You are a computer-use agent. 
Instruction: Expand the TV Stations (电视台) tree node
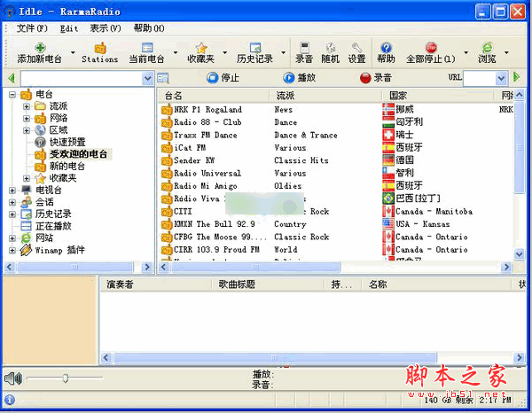[12, 191]
